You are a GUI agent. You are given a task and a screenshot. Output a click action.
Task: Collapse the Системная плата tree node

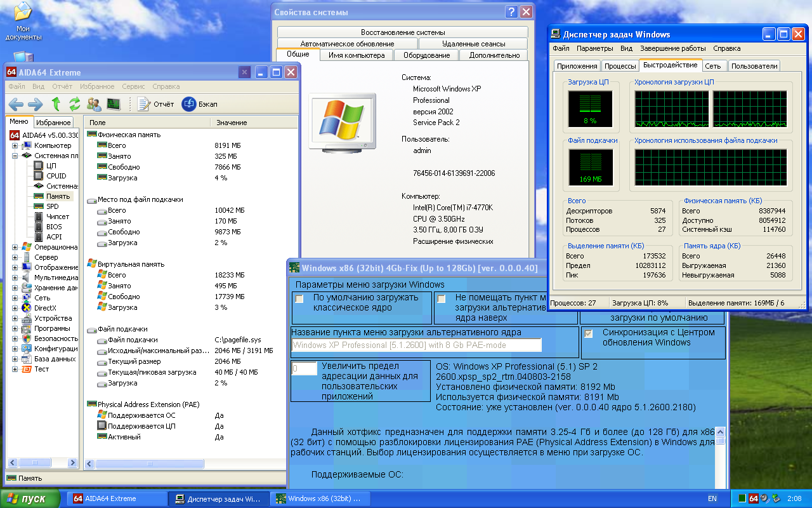[15, 156]
